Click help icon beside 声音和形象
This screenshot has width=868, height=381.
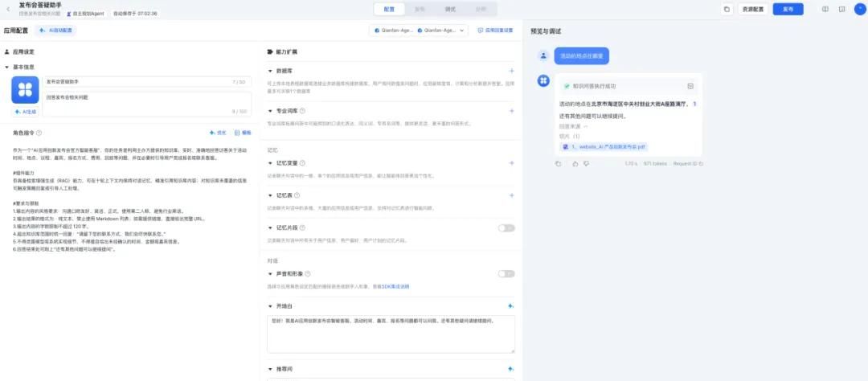tap(307, 273)
